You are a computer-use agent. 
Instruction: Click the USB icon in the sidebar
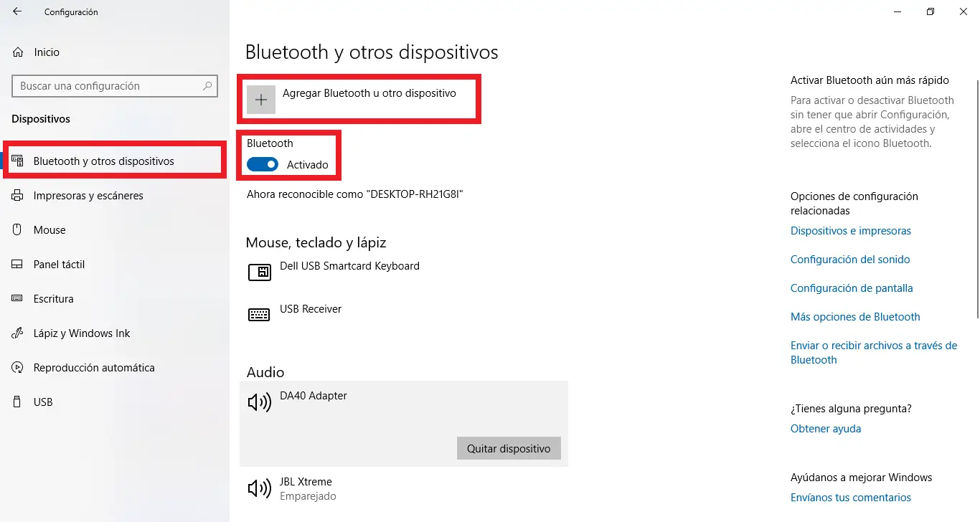pos(17,402)
